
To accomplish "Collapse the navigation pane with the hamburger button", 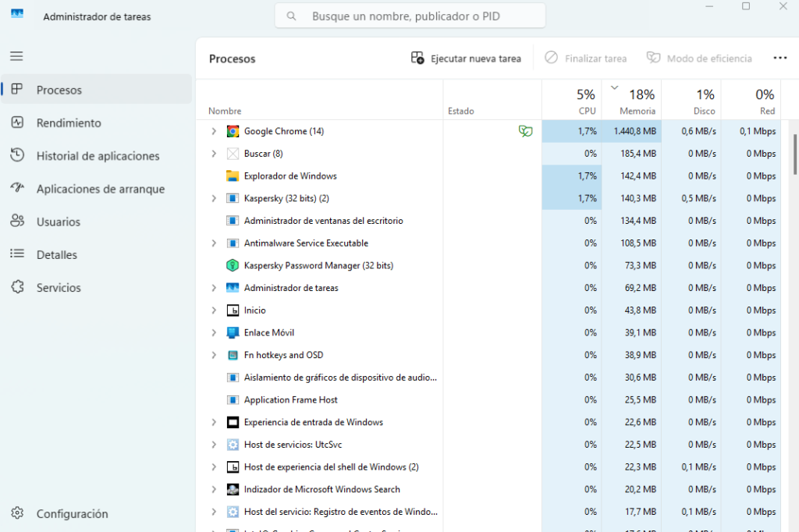I will (x=16, y=55).
